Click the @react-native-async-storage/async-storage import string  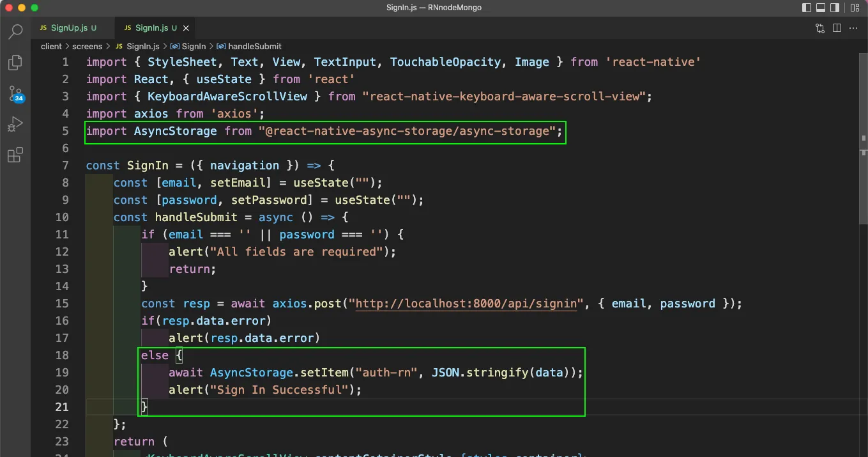pos(407,131)
